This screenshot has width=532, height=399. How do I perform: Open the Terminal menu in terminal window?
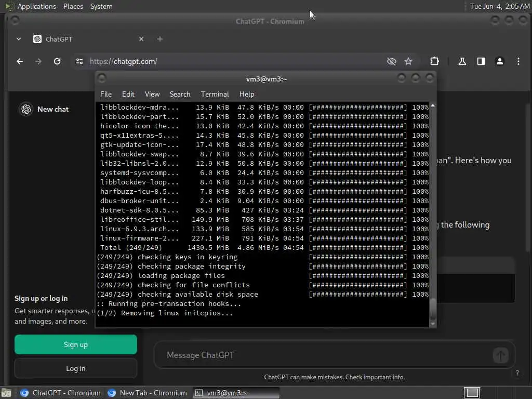(x=215, y=95)
